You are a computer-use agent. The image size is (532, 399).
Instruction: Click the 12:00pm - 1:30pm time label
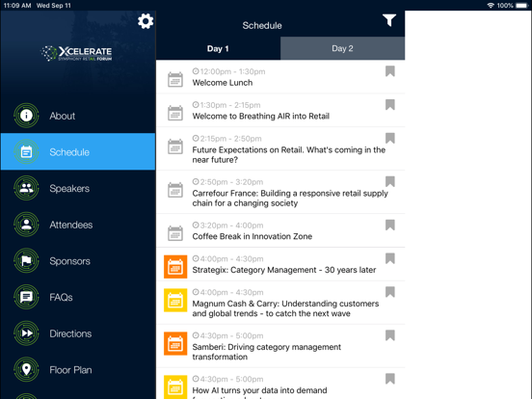click(228, 71)
